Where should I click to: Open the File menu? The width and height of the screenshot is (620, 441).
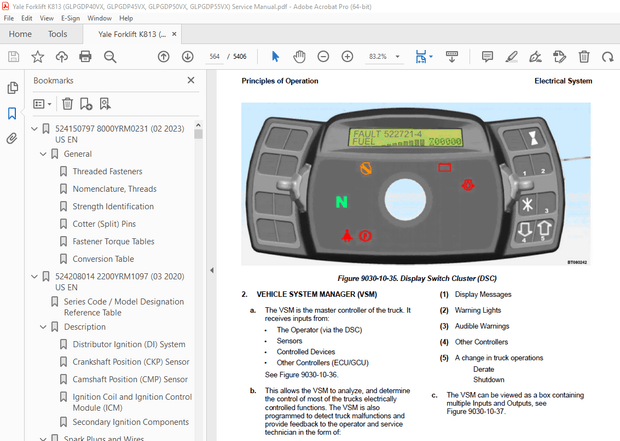point(9,18)
